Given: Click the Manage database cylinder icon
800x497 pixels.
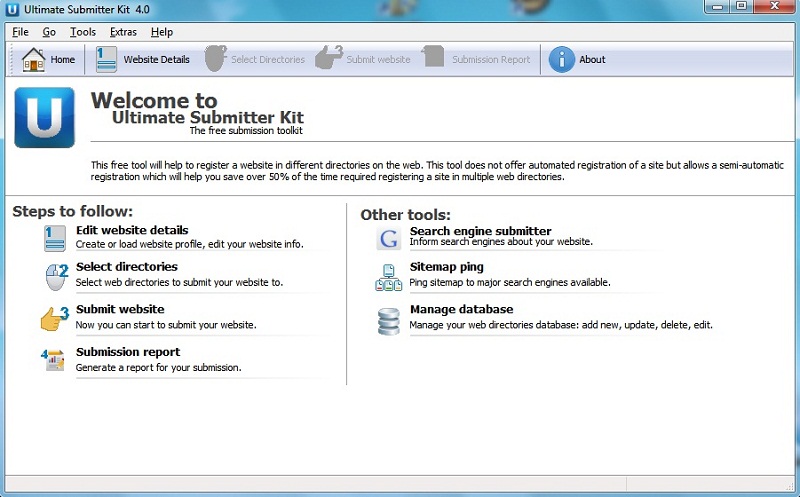Looking at the screenshot, I should coord(389,321).
